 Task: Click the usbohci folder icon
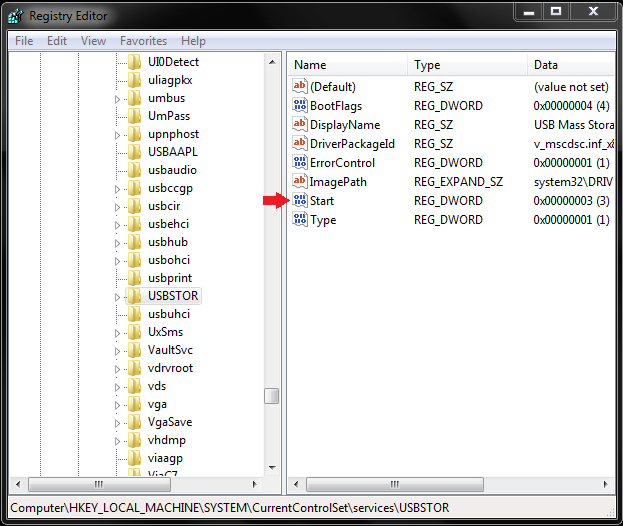coord(134,260)
